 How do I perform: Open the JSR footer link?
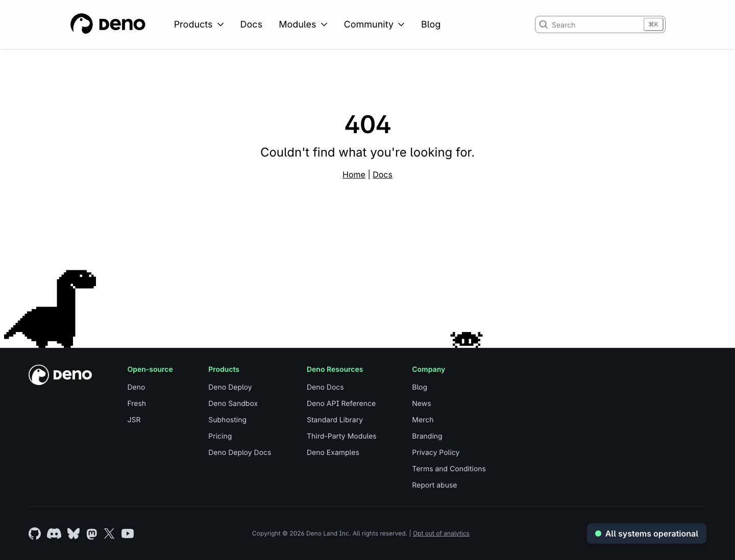point(134,420)
